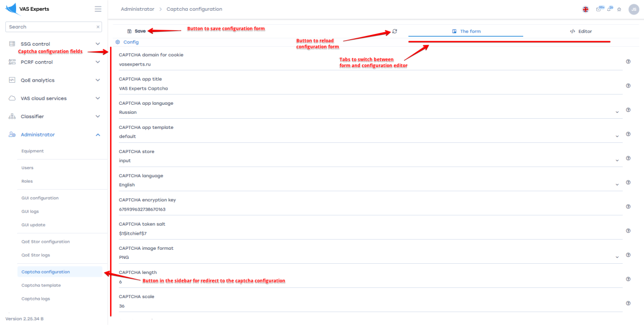Show help for CAPTCHA encryption key

(x=628, y=206)
